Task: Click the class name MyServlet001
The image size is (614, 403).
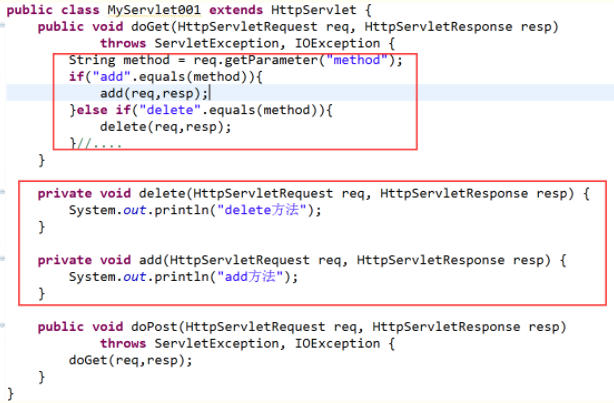Action: point(154,10)
